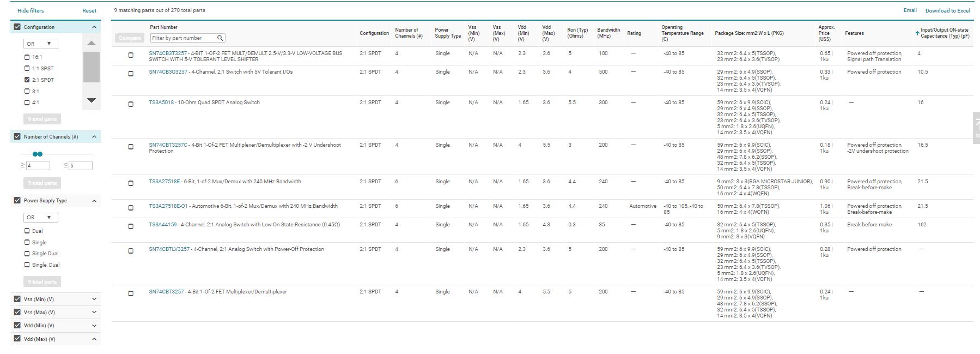Click the Hide filters link
The image size is (980, 354).
[31, 10]
